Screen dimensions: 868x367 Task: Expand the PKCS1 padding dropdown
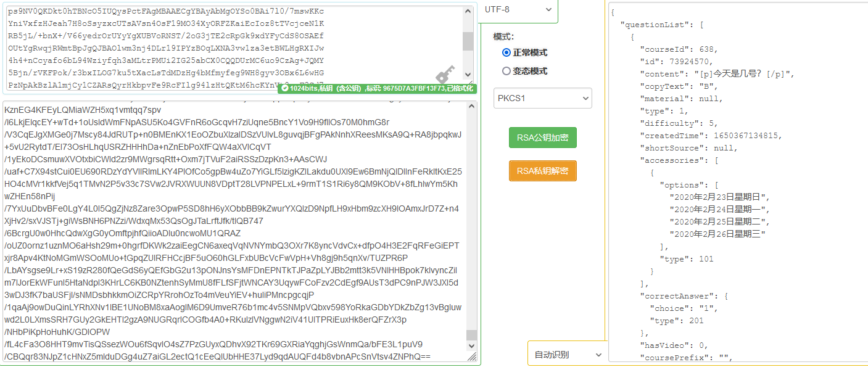coord(542,98)
